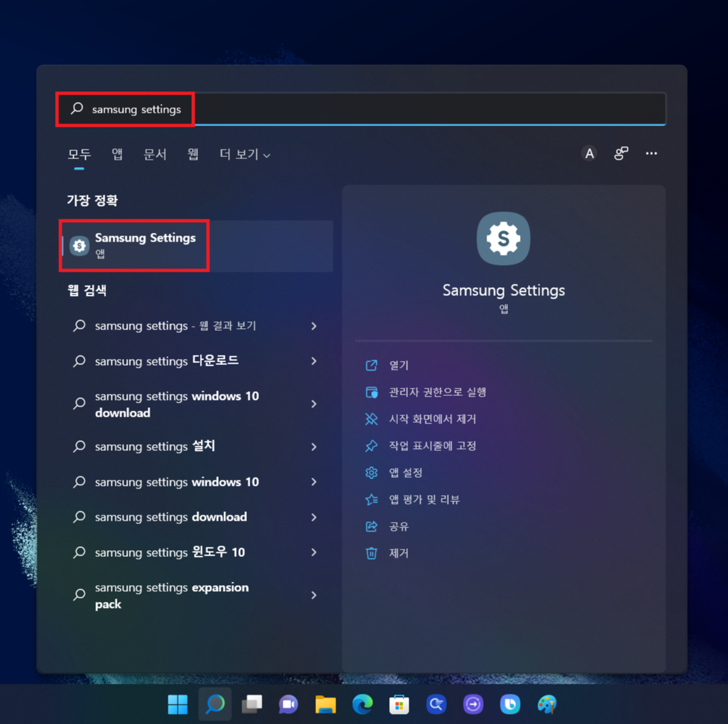The image size is (728, 724).
Task: Expand arrow for 'samsung settings download' row
Action: [x=314, y=517]
